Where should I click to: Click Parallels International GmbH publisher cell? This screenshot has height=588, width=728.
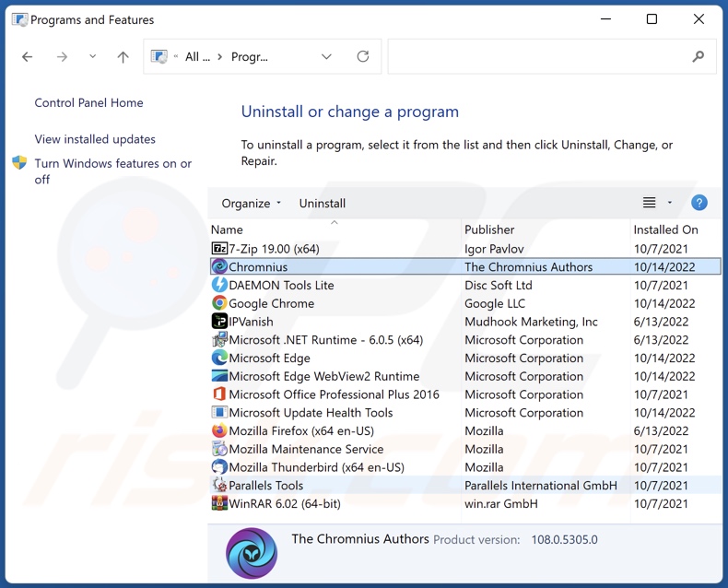click(x=541, y=485)
